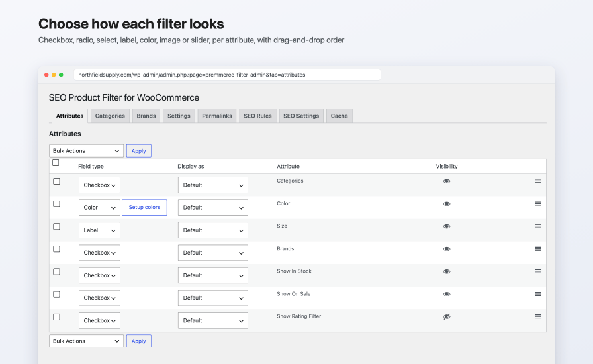Hide the Show In Stock filter

point(447,271)
